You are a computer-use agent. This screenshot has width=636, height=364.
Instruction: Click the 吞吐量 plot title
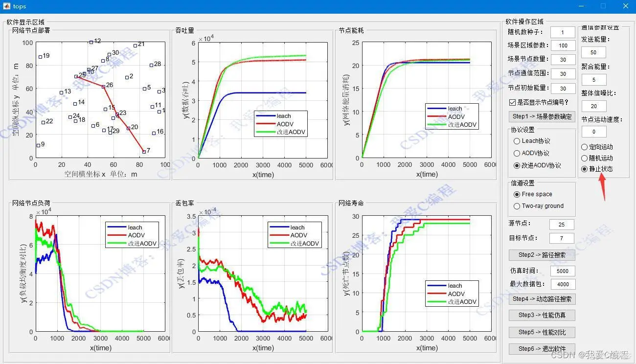click(185, 30)
